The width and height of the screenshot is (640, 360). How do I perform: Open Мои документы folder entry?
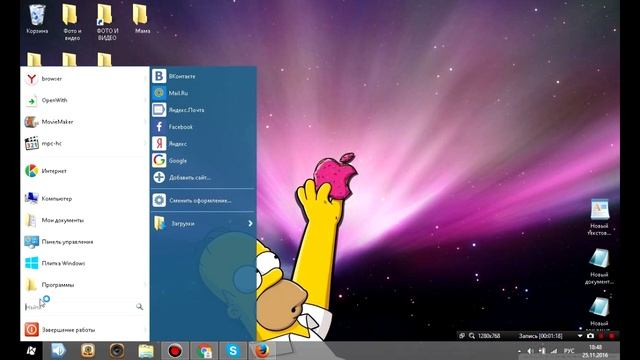point(85,220)
